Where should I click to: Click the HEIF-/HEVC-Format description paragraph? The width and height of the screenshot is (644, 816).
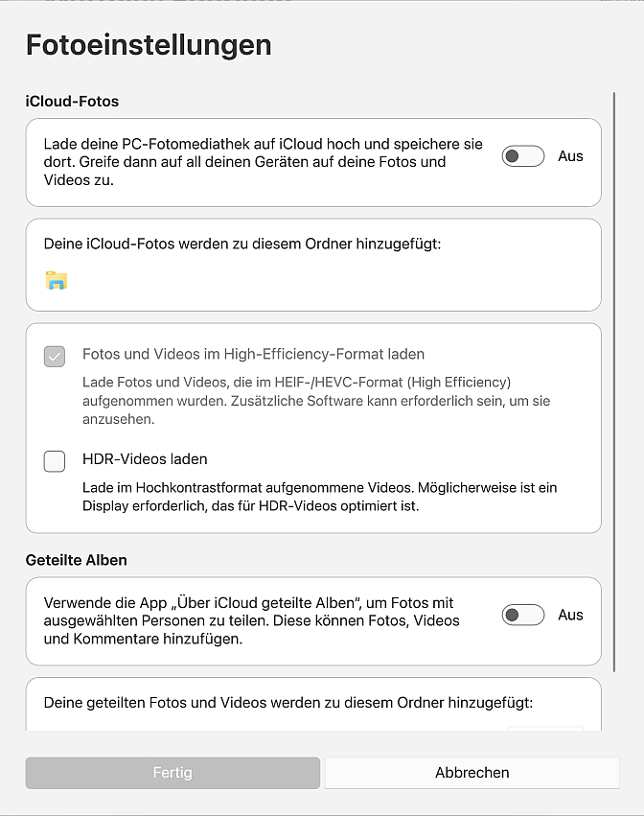[x=316, y=401]
